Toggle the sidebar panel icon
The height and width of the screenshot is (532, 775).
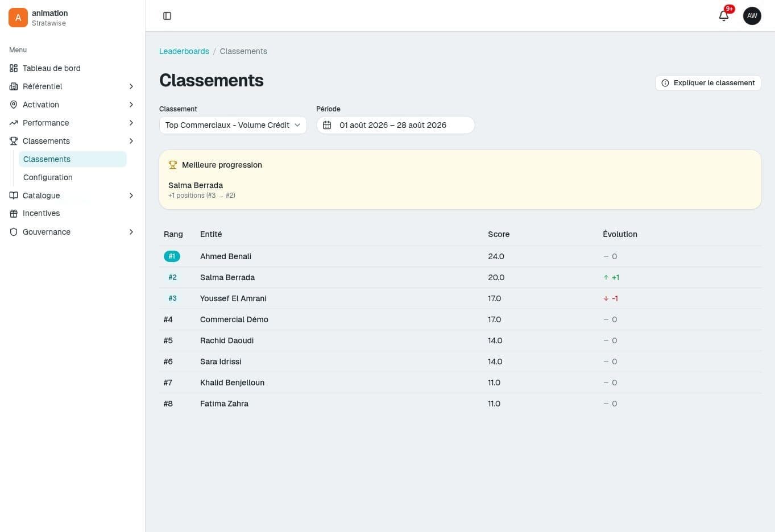(167, 16)
